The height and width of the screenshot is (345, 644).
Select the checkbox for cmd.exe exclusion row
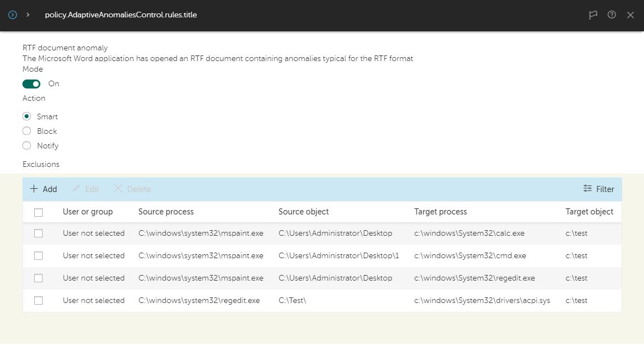pyautogui.click(x=38, y=256)
